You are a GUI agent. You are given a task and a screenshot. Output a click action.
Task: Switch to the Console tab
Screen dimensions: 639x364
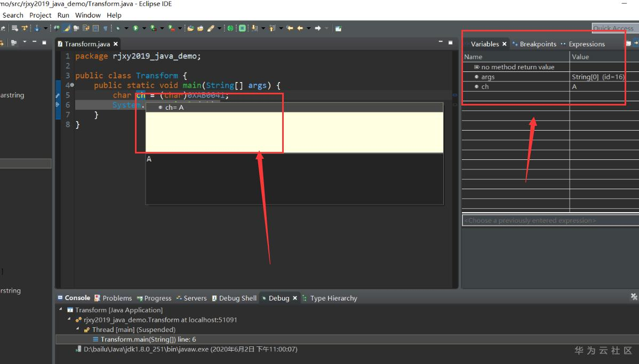(74, 298)
